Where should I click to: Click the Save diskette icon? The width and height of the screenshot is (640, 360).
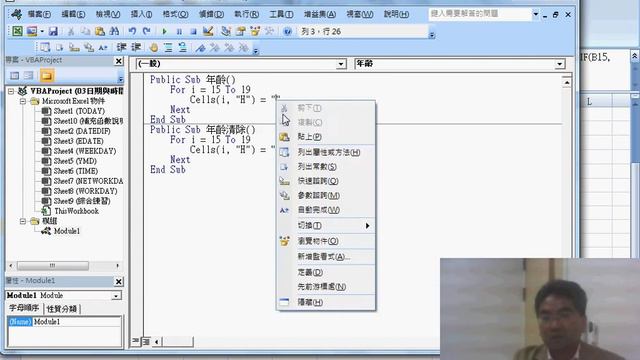pos(53,31)
